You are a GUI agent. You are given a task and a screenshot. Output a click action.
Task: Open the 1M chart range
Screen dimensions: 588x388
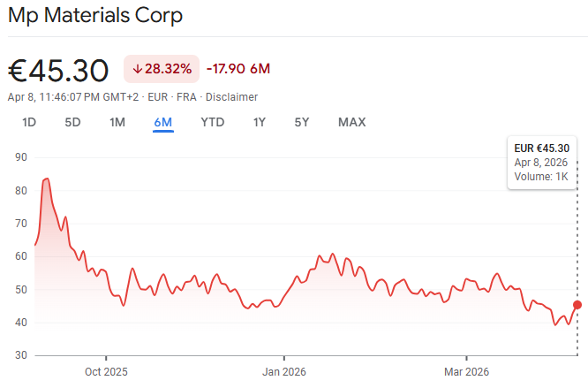pos(117,122)
